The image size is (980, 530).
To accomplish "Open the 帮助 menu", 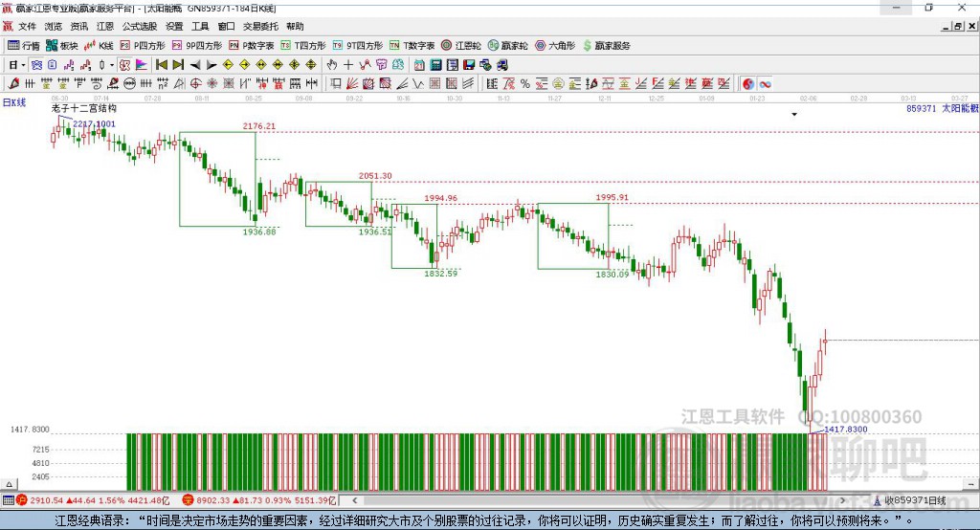I will pyautogui.click(x=295, y=26).
